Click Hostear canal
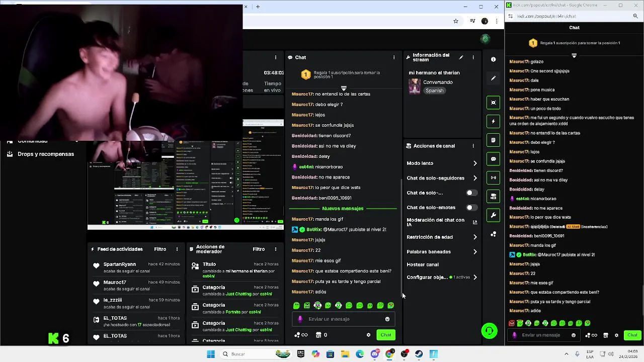 pyautogui.click(x=423, y=264)
